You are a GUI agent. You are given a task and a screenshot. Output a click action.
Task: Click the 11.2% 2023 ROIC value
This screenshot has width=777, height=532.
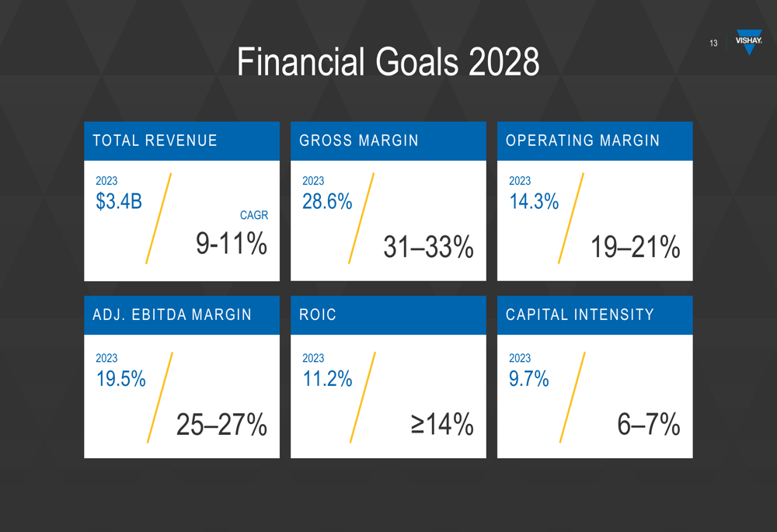click(327, 379)
